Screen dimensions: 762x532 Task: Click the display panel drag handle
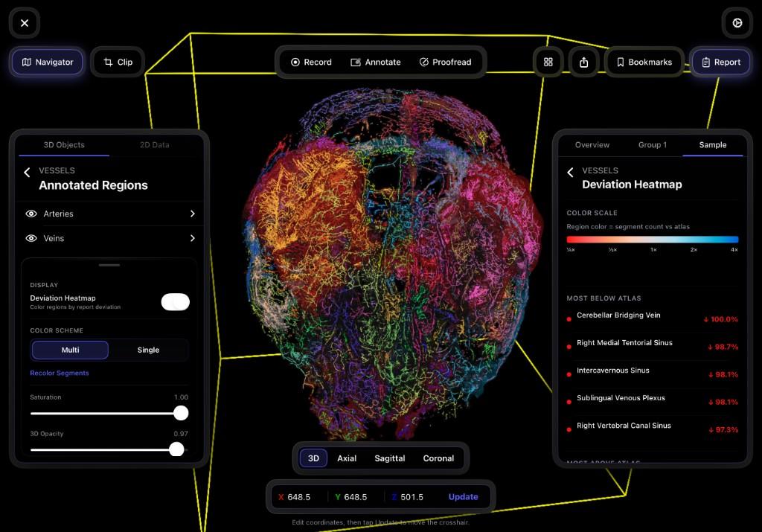[109, 266]
